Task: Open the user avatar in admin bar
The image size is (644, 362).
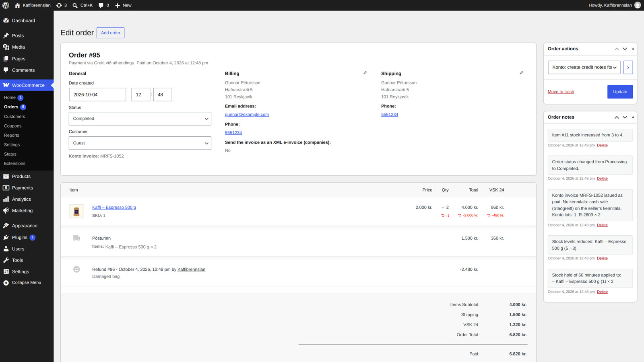Action: click(x=638, y=5)
